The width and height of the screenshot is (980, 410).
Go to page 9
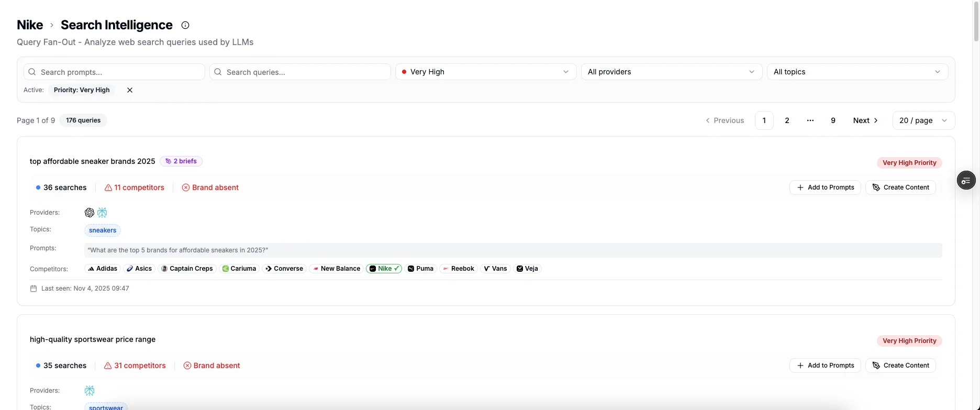point(833,120)
